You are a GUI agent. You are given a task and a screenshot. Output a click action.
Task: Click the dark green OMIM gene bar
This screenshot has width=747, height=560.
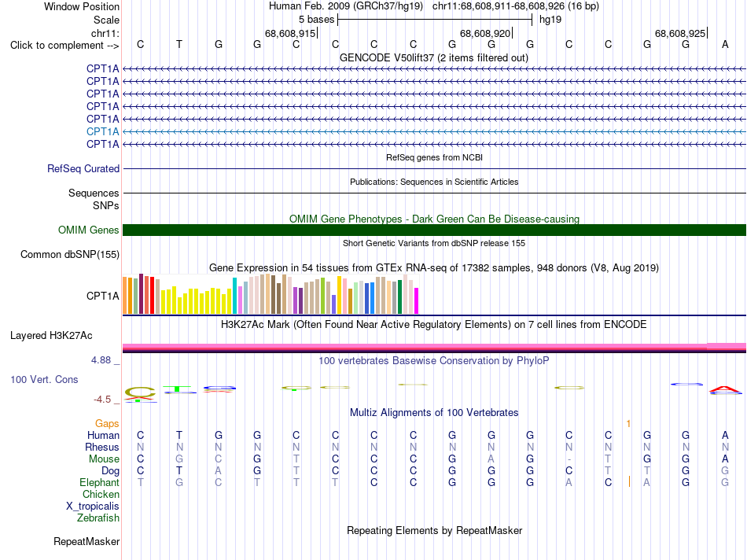point(434,230)
